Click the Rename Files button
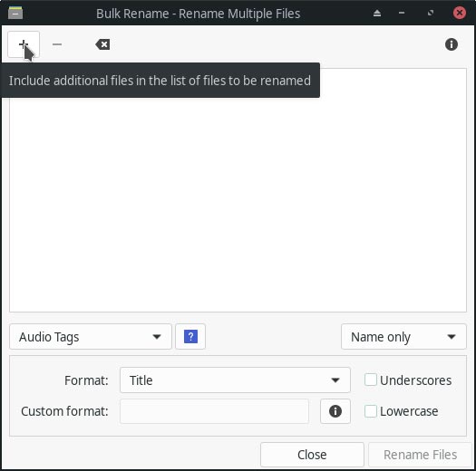This screenshot has width=476, height=471. point(420,455)
